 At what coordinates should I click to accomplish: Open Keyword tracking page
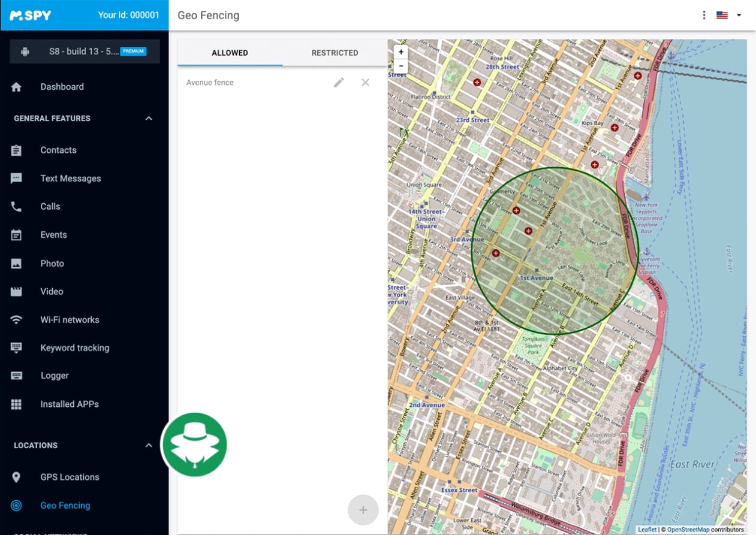click(x=74, y=348)
